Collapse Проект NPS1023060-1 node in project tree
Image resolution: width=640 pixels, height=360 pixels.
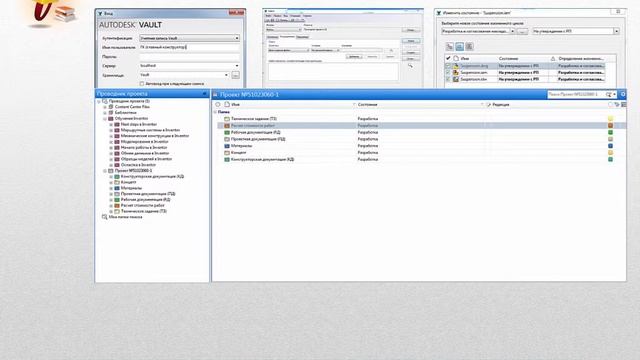(x=105, y=171)
